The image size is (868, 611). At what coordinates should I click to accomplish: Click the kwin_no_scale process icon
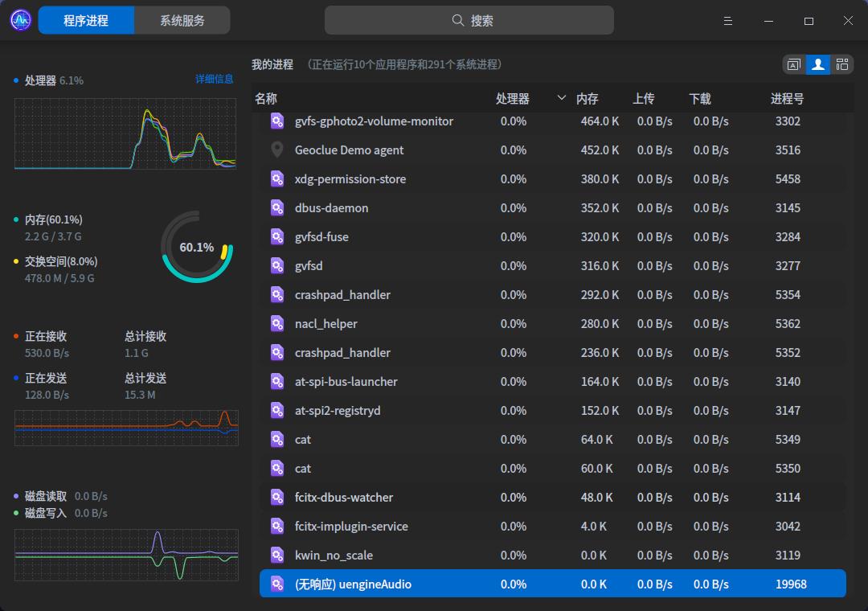pyautogui.click(x=277, y=556)
